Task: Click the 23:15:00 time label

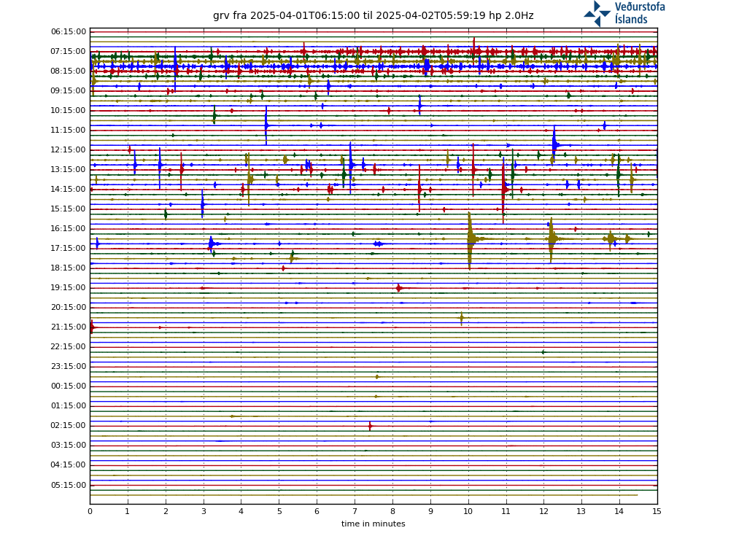Action: click(69, 366)
